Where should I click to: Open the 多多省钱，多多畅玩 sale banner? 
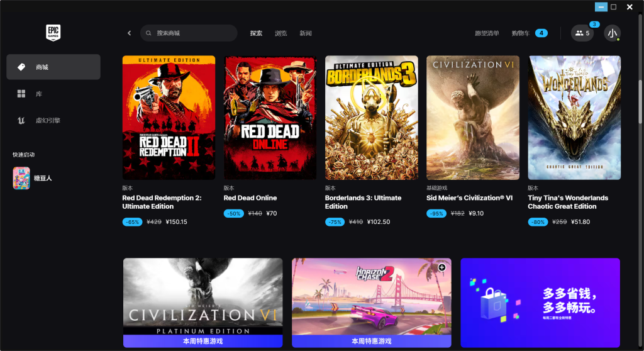[x=540, y=303]
